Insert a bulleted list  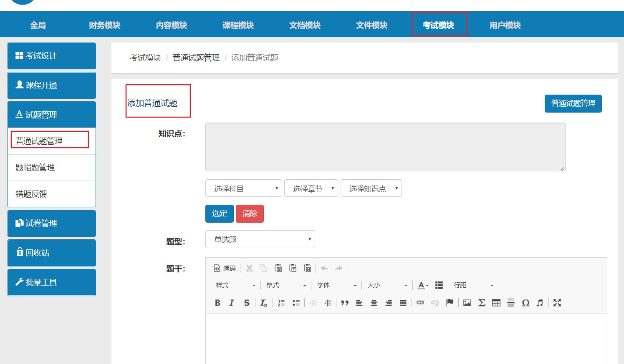[296, 303]
